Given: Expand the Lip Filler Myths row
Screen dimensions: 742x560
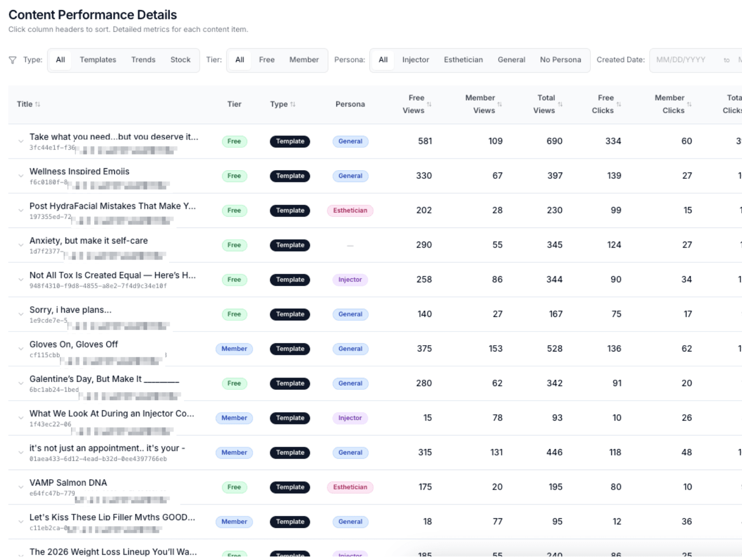Looking at the screenshot, I should click(21, 522).
